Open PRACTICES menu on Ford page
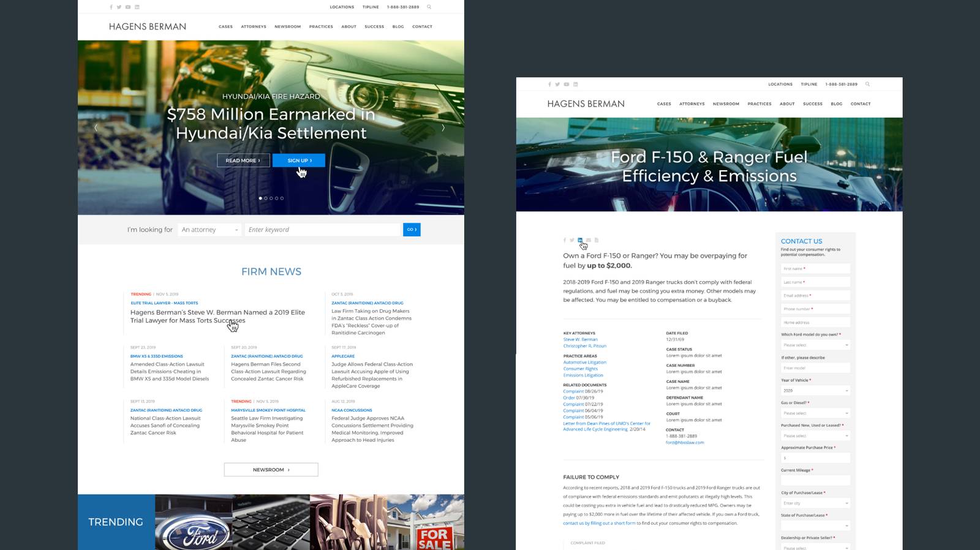This screenshot has width=980, height=550. [759, 104]
